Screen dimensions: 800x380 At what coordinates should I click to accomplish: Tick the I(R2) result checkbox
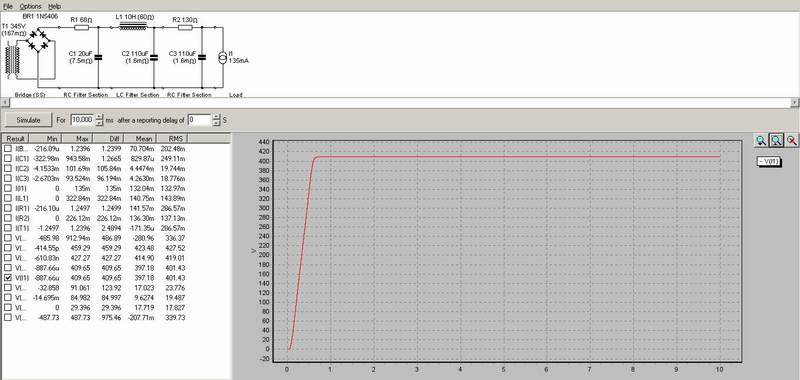pos(8,218)
